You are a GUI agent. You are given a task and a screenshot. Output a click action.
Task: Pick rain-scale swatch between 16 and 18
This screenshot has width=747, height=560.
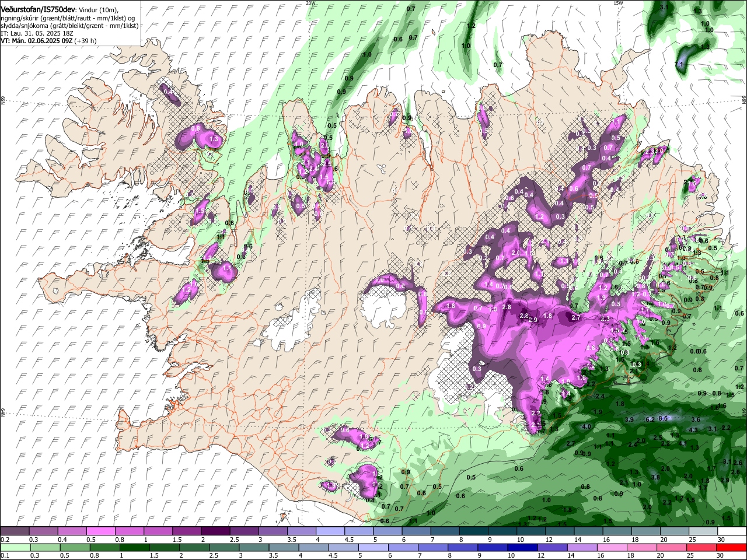613,548
